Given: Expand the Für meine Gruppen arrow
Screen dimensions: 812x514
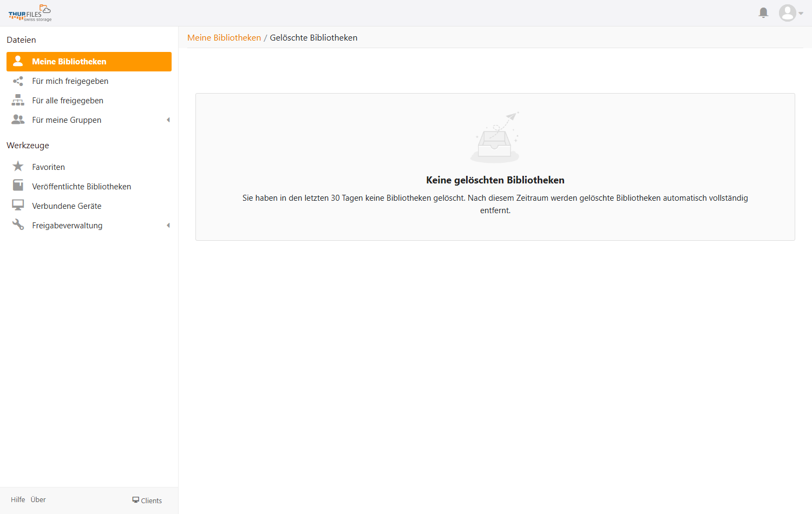Looking at the screenshot, I should coord(168,120).
